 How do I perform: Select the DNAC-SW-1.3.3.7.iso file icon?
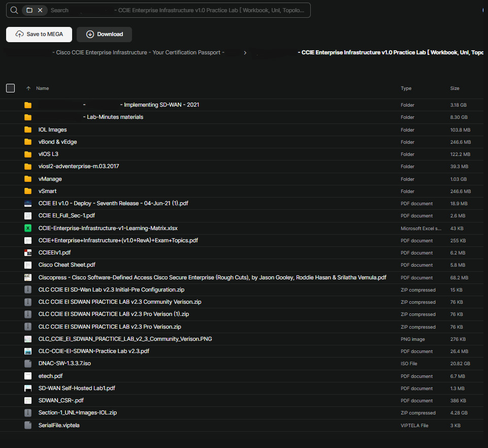point(28,363)
